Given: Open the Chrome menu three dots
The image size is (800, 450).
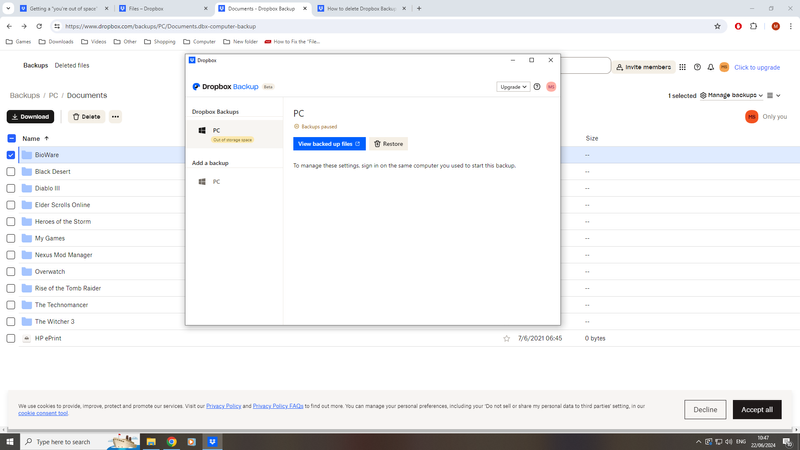Looking at the screenshot, I should [791, 26].
